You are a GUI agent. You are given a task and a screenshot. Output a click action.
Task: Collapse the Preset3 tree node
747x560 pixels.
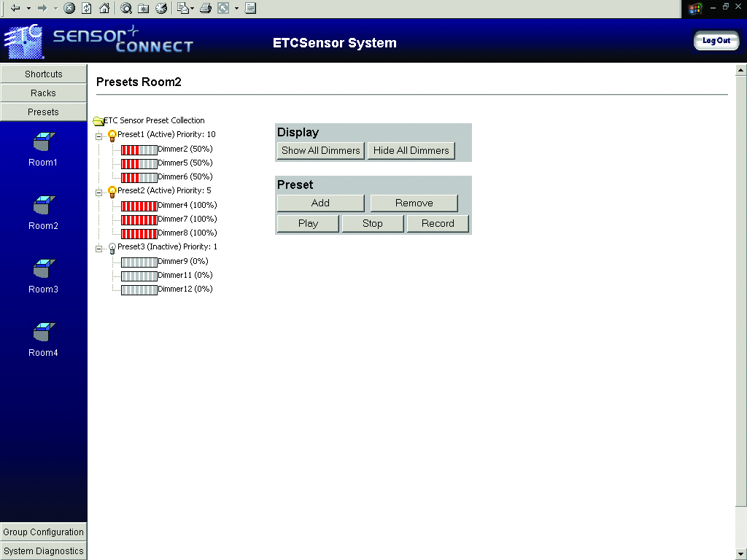click(98, 249)
